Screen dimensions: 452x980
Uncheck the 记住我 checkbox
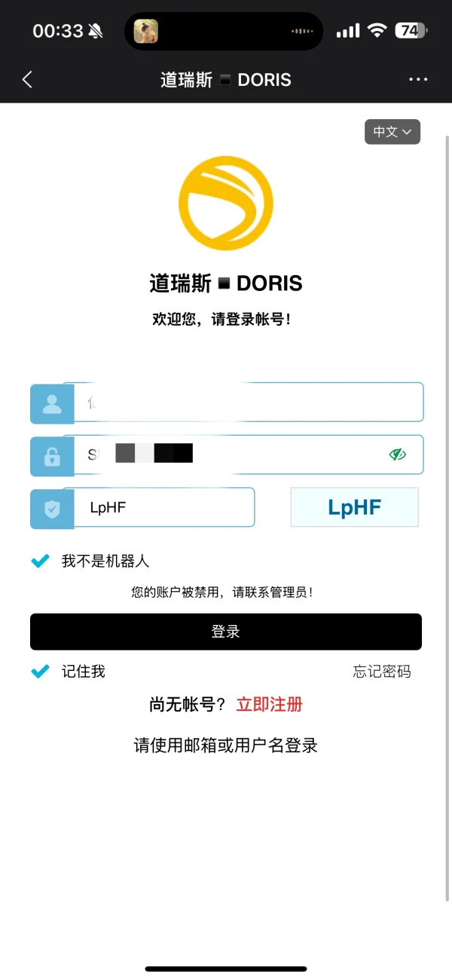40,672
